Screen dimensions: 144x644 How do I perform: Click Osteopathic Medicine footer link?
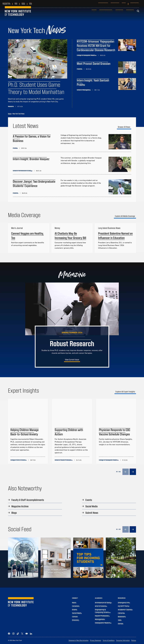(x=103, y=623)
